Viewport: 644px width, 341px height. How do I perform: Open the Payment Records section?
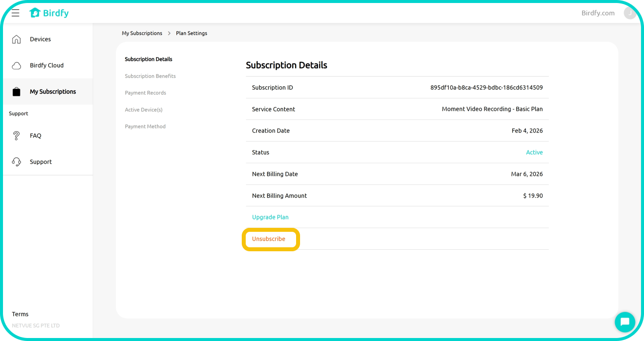pyautogui.click(x=146, y=93)
